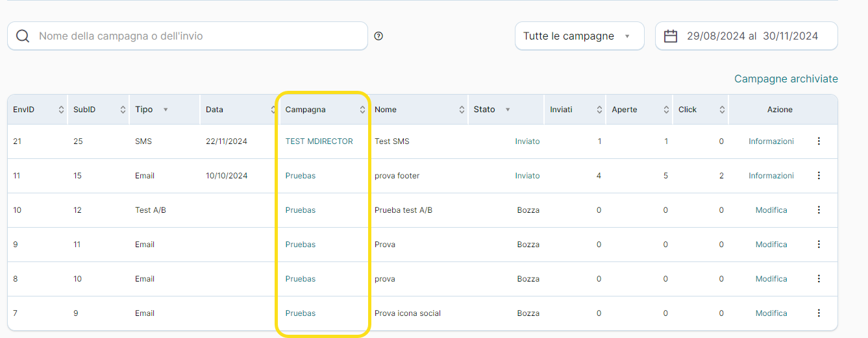Image resolution: width=868 pixels, height=338 pixels.
Task: Open three-dot menu for Prueba test A/B row
Action: [x=818, y=210]
